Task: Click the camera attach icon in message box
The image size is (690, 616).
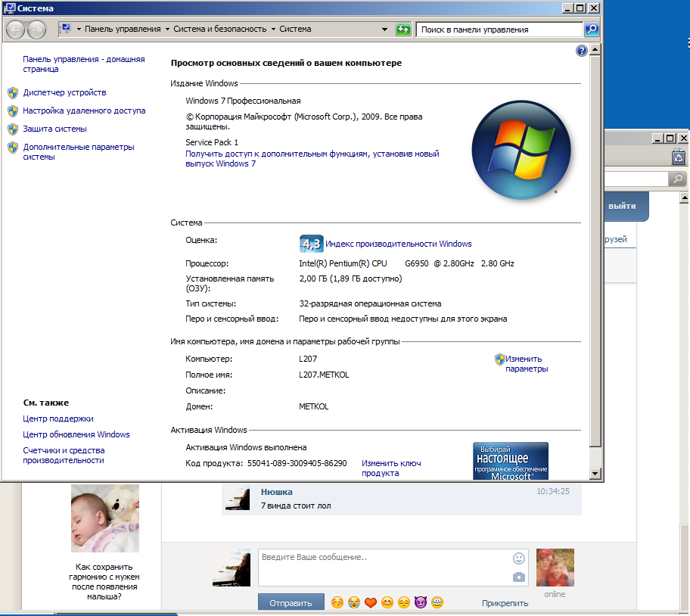Action: click(519, 577)
